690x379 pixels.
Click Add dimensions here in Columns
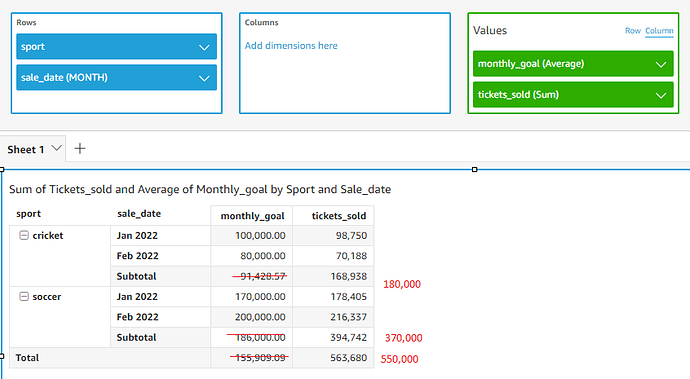[291, 46]
